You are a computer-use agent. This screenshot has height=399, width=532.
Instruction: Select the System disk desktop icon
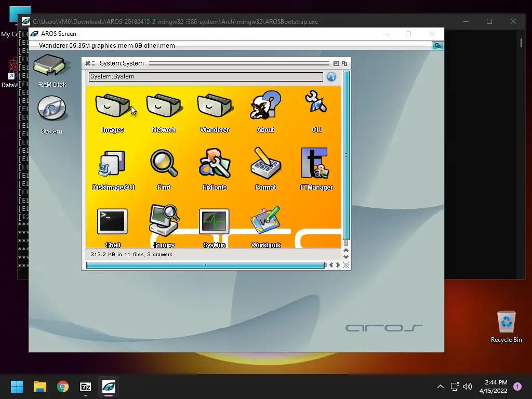point(51,108)
